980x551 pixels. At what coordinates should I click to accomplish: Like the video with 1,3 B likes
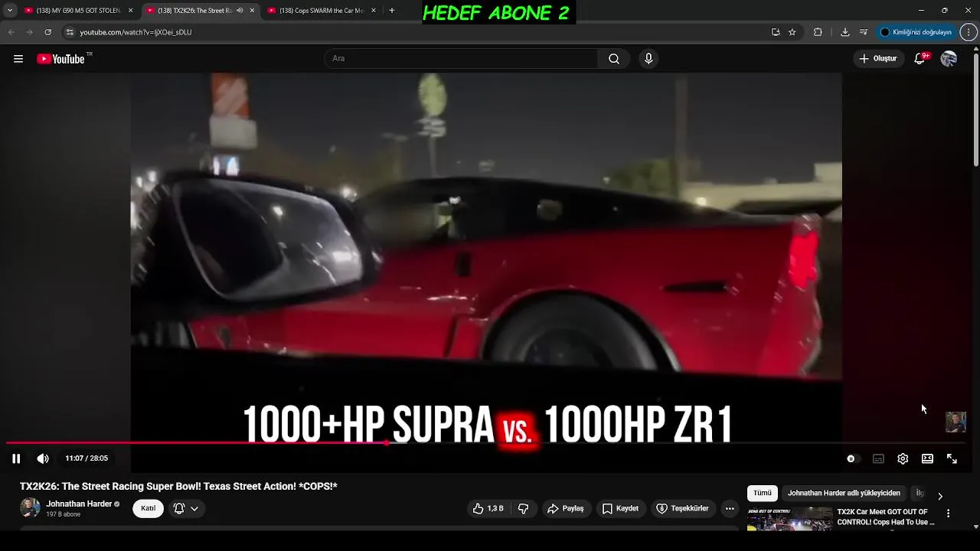point(488,508)
